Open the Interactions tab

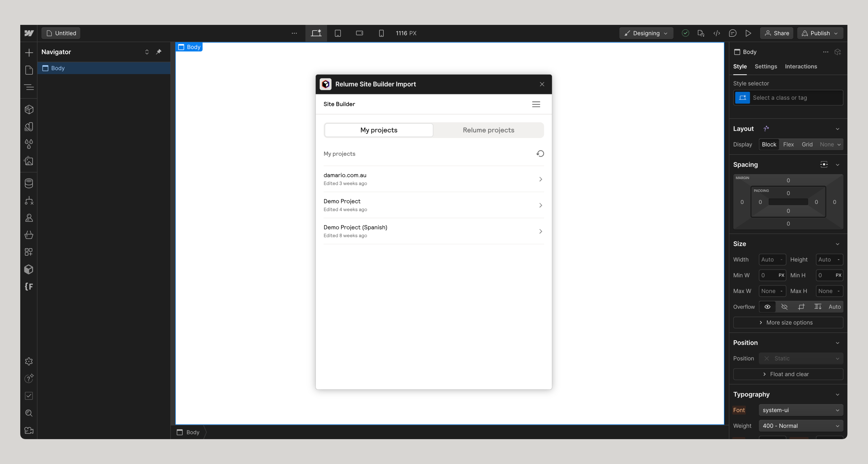click(801, 66)
